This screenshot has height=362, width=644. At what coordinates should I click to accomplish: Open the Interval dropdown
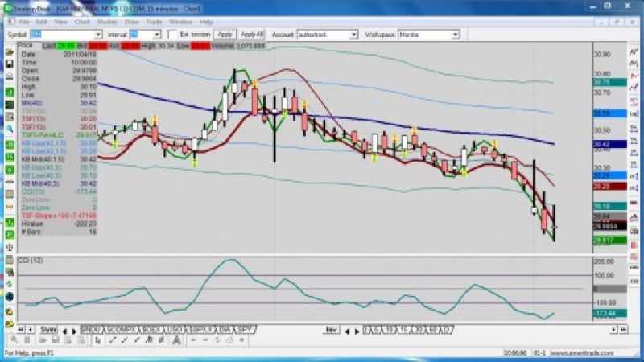157,35
